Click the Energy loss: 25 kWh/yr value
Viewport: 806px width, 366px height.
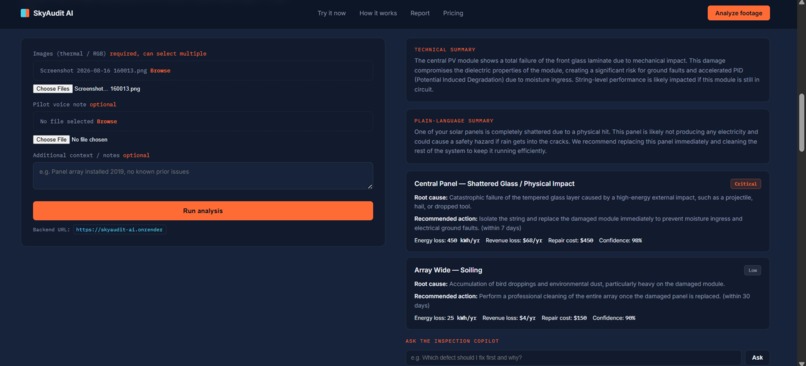(x=445, y=318)
